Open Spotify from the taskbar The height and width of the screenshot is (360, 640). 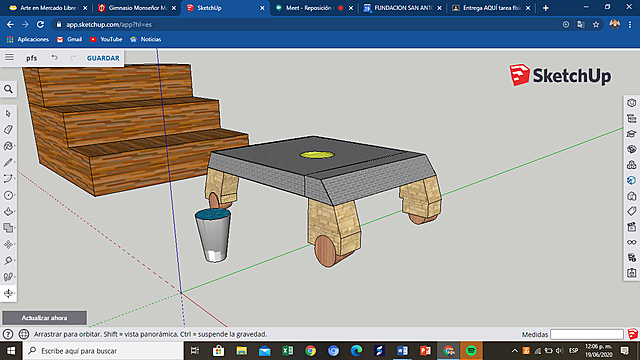(x=471, y=351)
